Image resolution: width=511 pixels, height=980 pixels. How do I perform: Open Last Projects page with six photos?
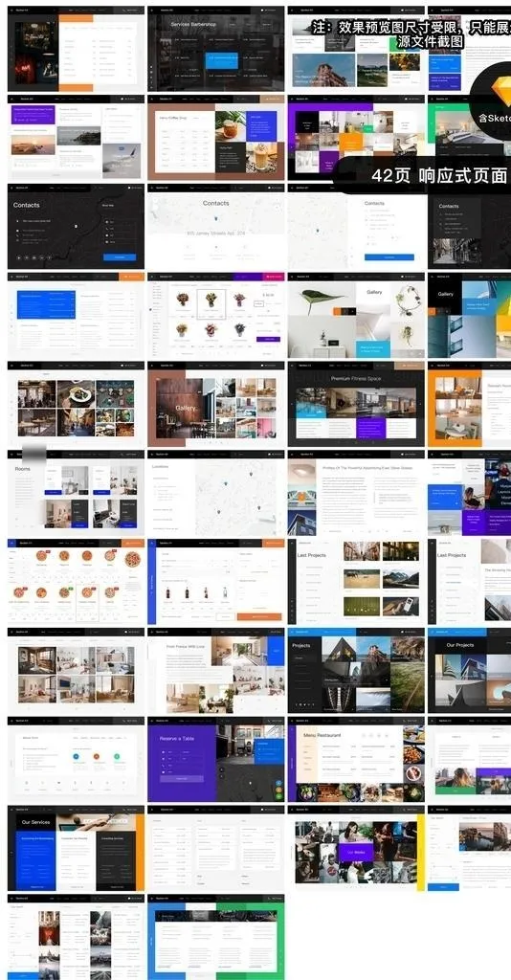tap(356, 581)
